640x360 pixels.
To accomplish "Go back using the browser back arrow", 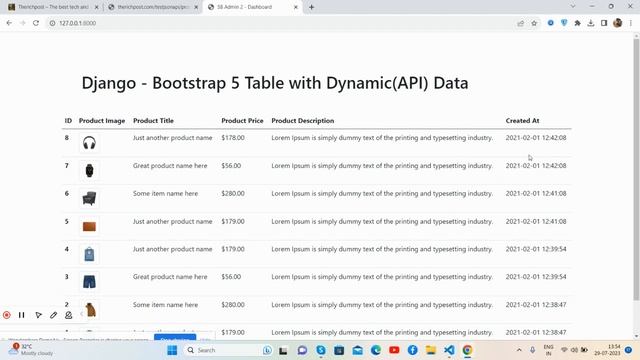I will tap(9, 23).
